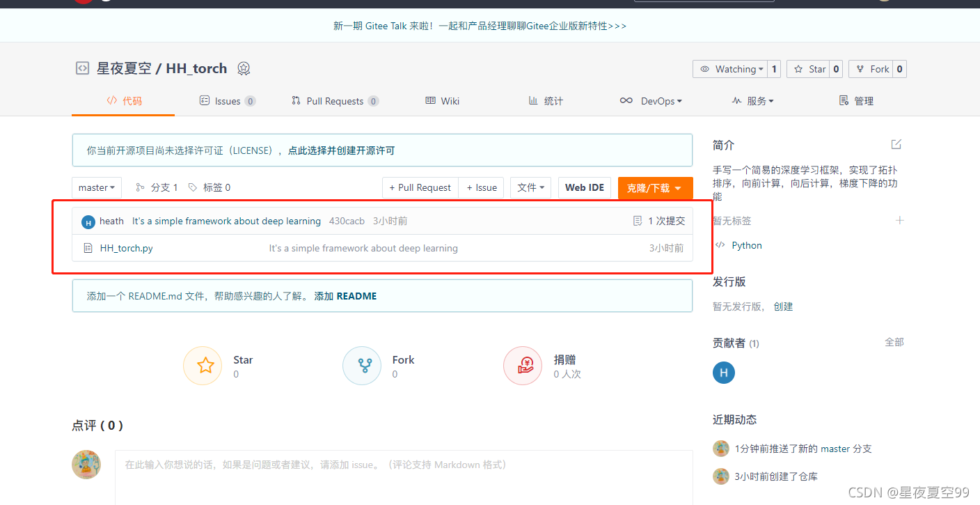
Task: View the 1 次提交 commit history
Action: [x=658, y=221]
